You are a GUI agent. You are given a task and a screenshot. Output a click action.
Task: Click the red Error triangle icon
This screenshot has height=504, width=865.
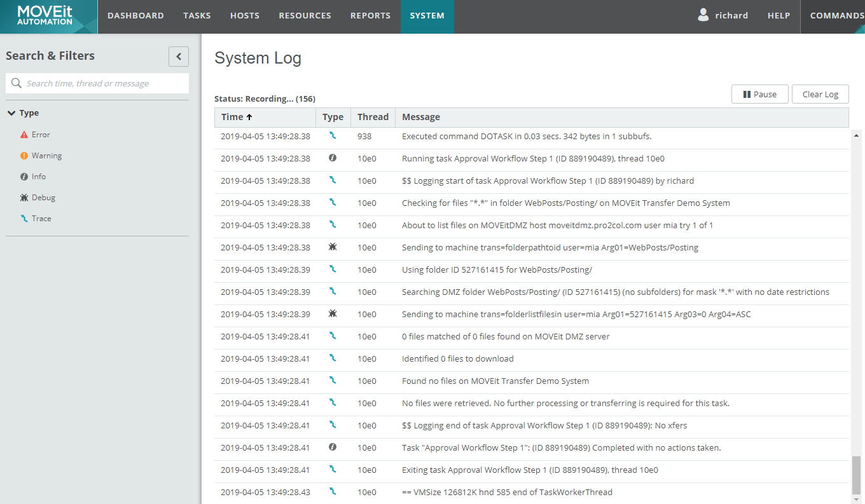(24, 135)
